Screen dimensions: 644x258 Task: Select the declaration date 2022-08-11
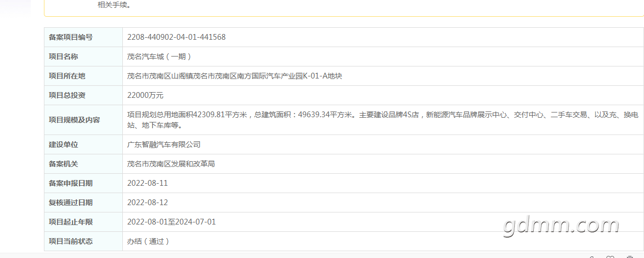(x=147, y=183)
